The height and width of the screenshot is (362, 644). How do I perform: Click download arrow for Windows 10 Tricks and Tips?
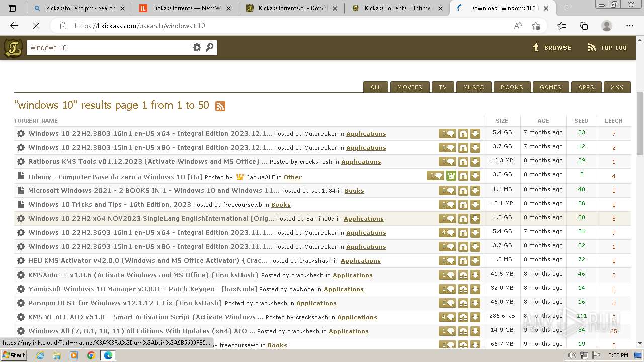(x=475, y=204)
